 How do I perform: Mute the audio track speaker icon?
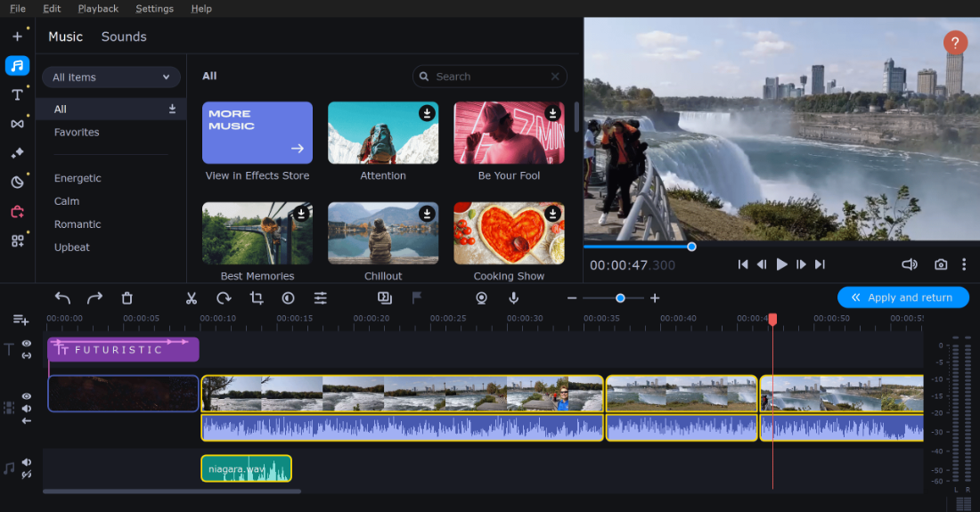click(x=27, y=462)
